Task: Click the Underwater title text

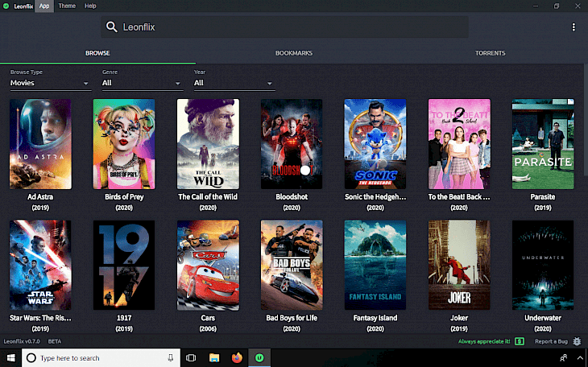Action: click(x=543, y=318)
